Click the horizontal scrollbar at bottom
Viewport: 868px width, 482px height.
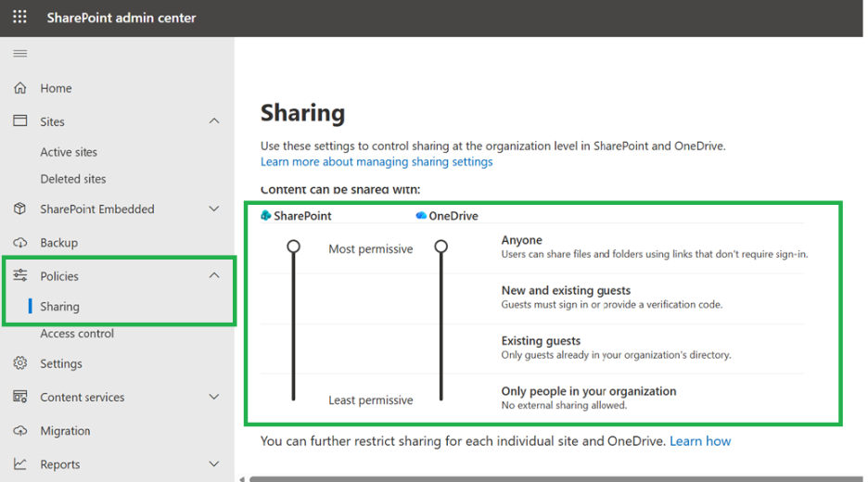[x=556, y=479]
